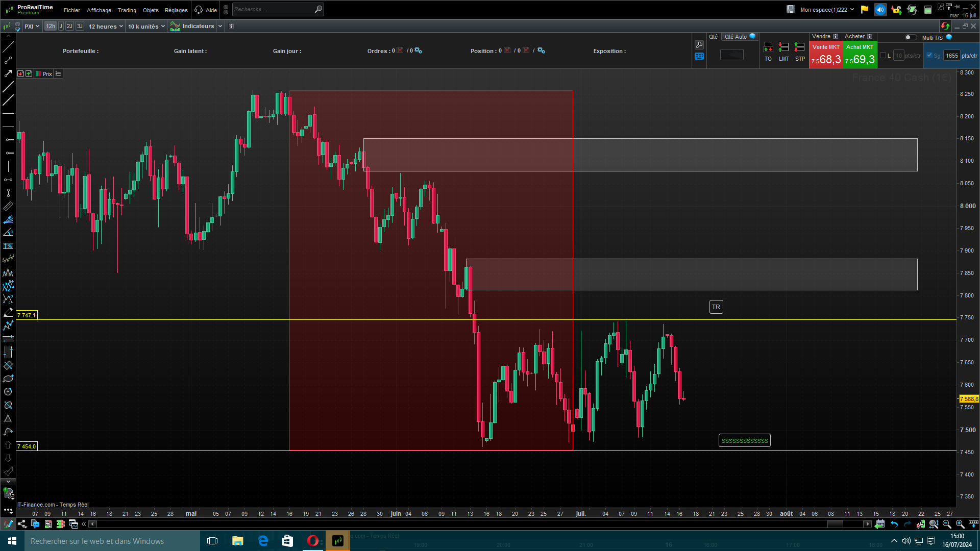Open the Objets menu
This screenshot has height=551, width=980.
tap(151, 10)
